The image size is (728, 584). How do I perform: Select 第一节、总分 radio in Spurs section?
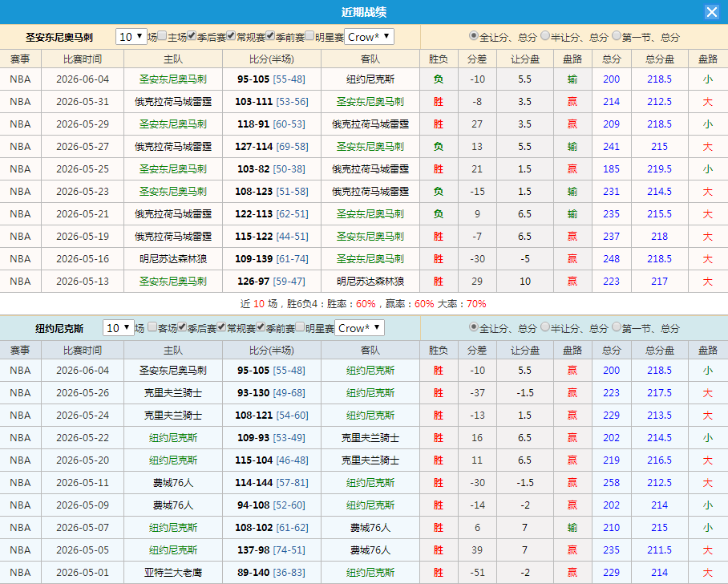(x=617, y=36)
